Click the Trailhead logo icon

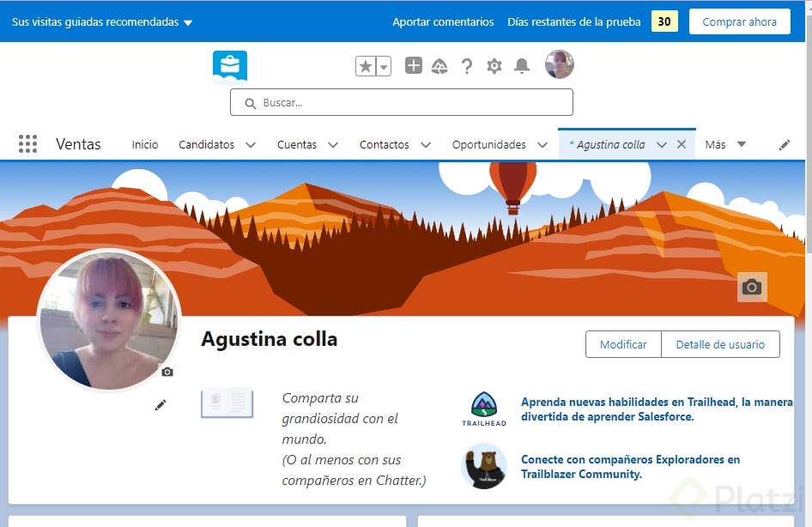483,409
